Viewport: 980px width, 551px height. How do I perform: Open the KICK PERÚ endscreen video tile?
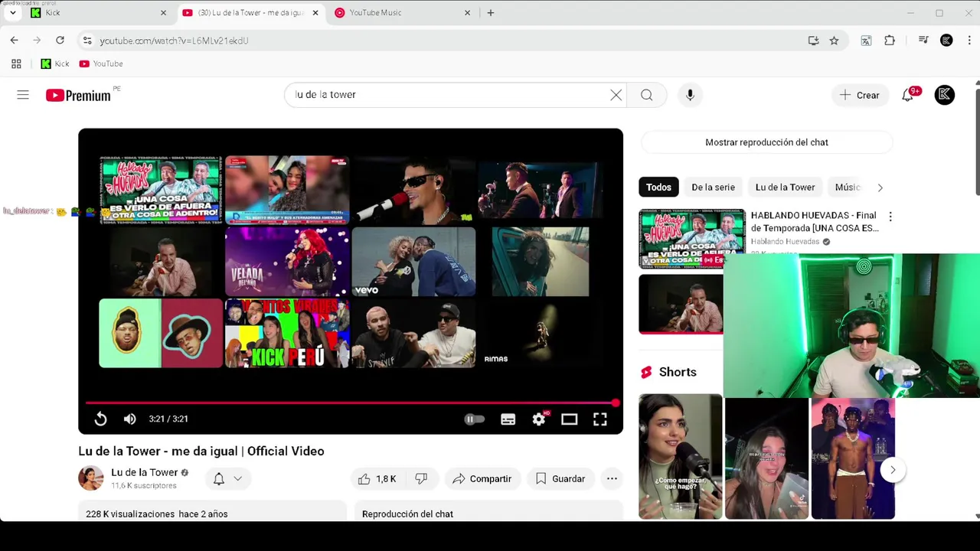coord(287,333)
